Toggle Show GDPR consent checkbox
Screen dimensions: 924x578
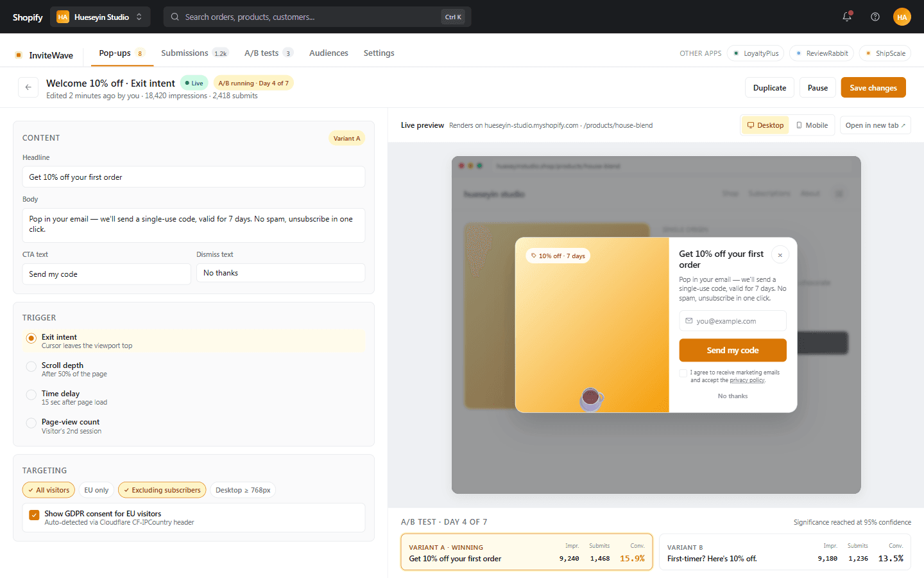[x=34, y=514]
